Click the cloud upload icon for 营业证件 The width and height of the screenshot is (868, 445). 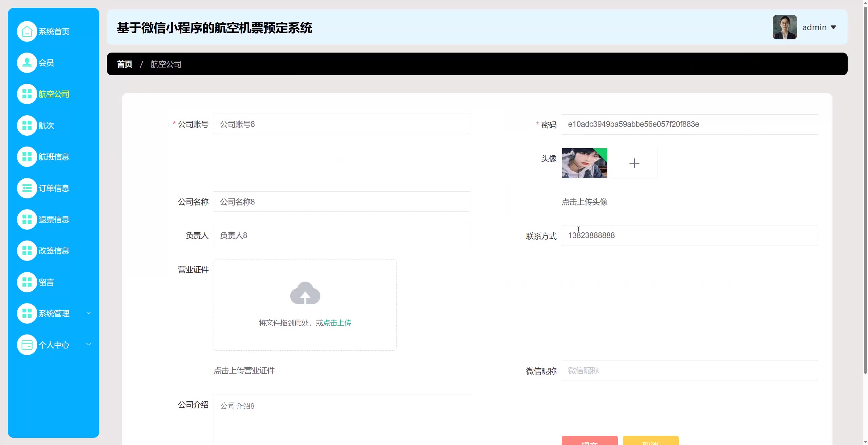pyautogui.click(x=305, y=293)
